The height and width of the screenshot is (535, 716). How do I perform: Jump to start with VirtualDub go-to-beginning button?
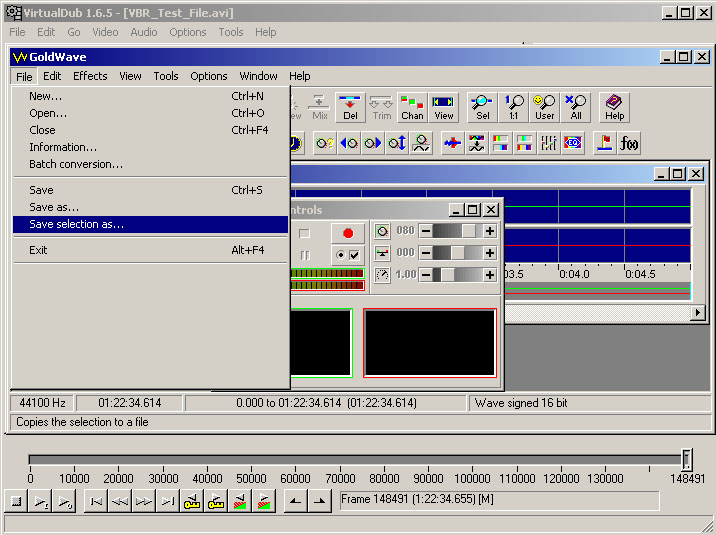96,501
